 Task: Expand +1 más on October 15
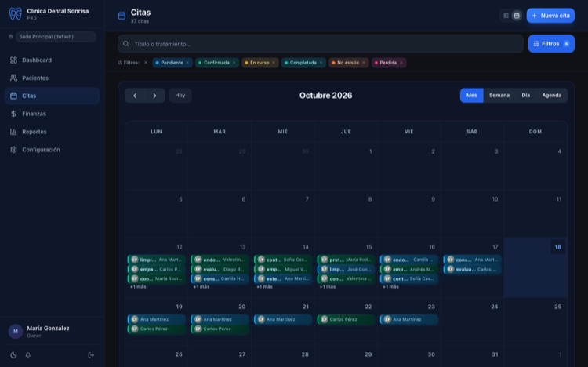(x=328, y=287)
